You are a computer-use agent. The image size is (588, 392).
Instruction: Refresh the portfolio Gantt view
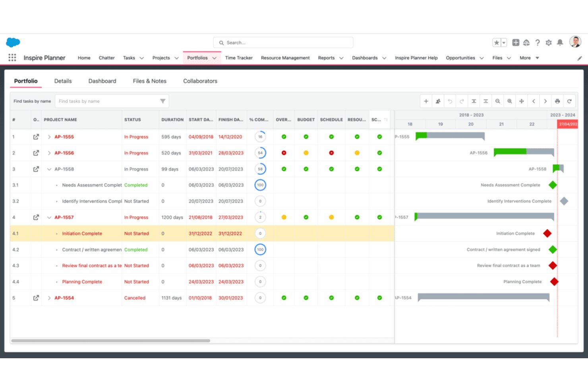569,101
